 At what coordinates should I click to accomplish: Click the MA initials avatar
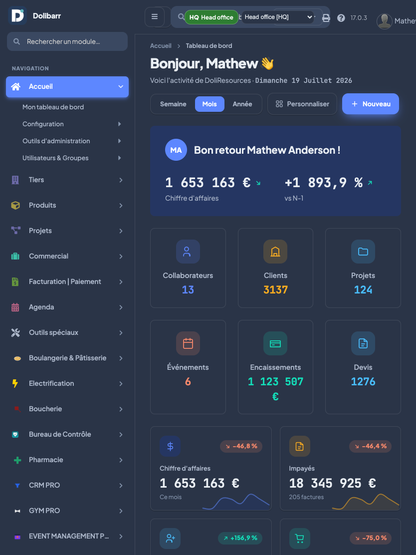(x=176, y=150)
